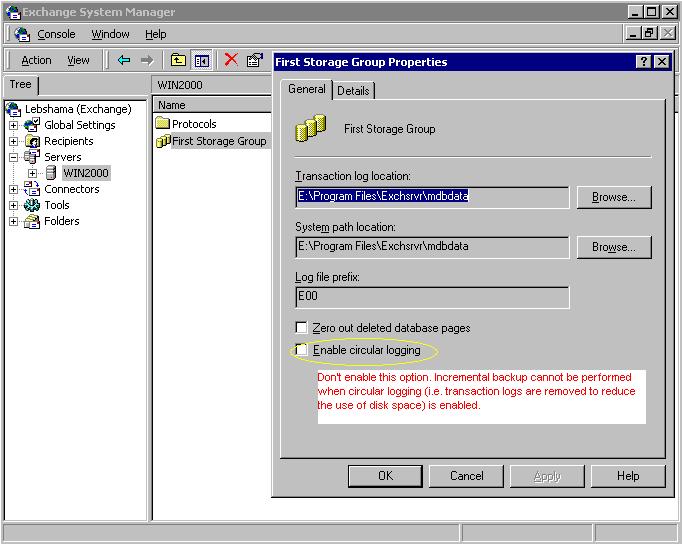Expand the Tools node
The image size is (682, 544).
pos(13,205)
